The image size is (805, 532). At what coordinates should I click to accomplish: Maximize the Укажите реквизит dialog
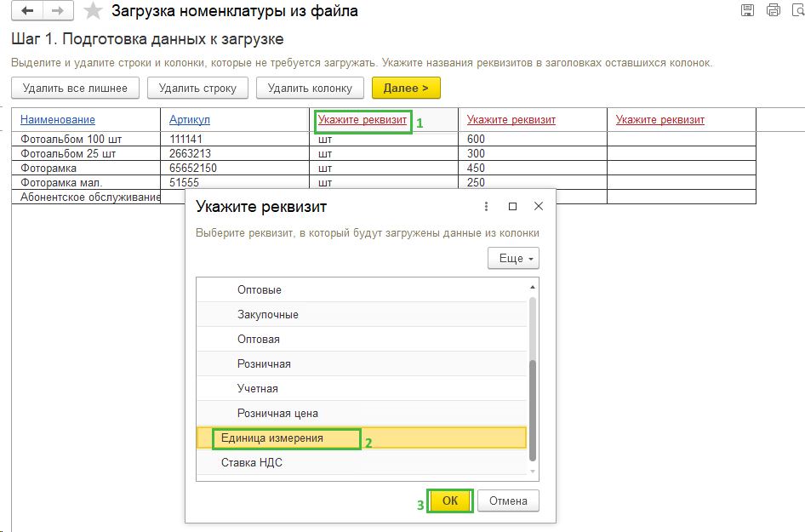click(512, 207)
